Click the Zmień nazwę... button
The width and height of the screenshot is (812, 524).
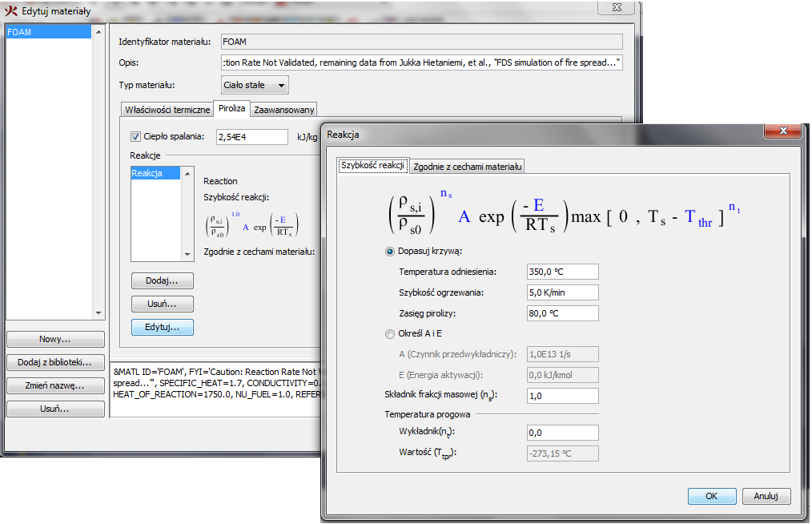(55, 386)
